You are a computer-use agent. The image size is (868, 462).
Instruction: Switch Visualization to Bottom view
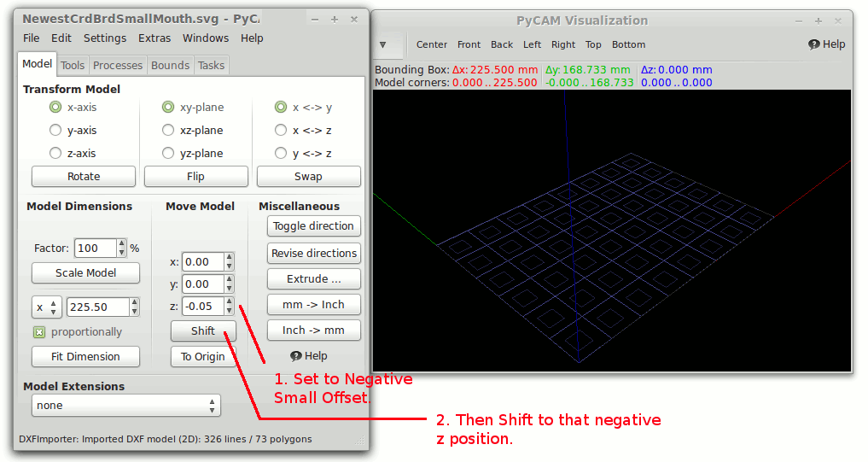[x=628, y=45]
